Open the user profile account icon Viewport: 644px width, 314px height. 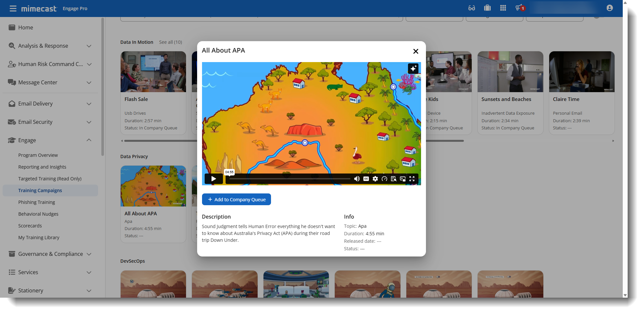(610, 8)
